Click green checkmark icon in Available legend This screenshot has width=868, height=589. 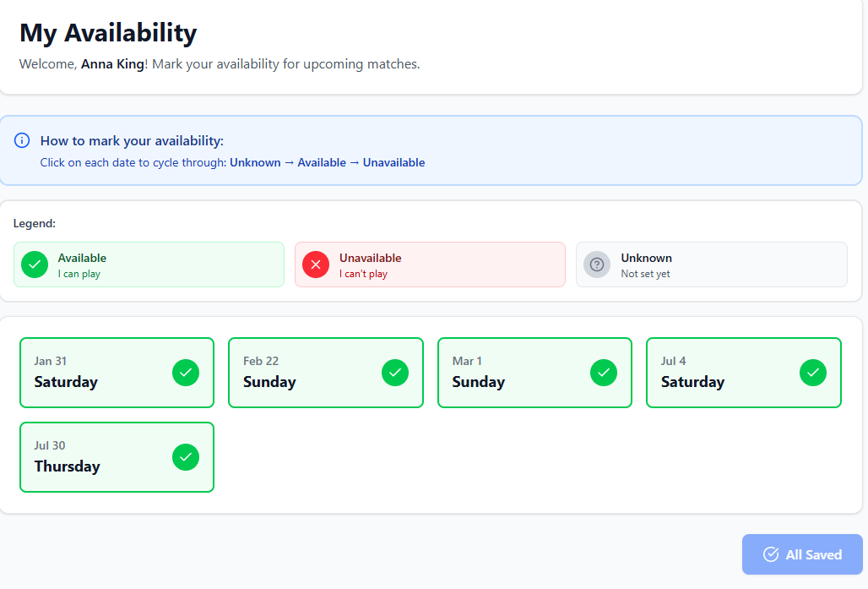click(35, 265)
